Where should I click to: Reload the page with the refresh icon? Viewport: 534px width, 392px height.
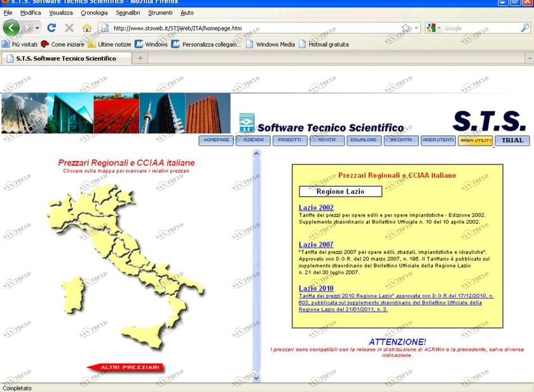tap(52, 28)
